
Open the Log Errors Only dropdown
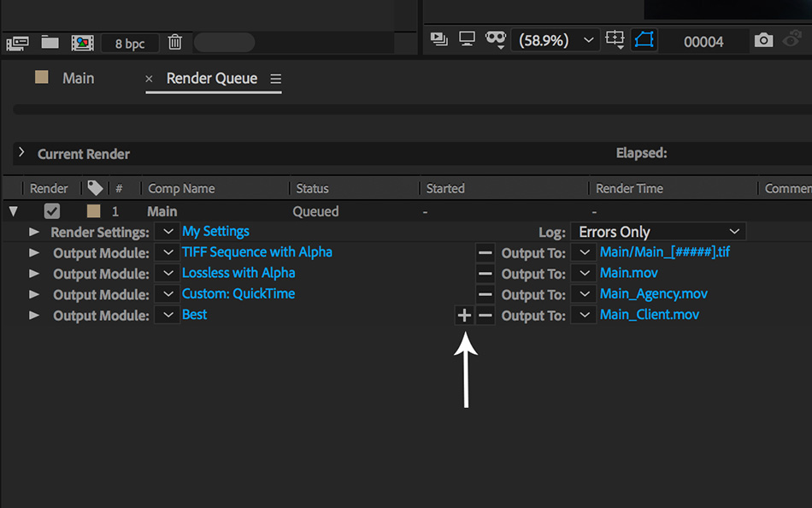click(657, 232)
